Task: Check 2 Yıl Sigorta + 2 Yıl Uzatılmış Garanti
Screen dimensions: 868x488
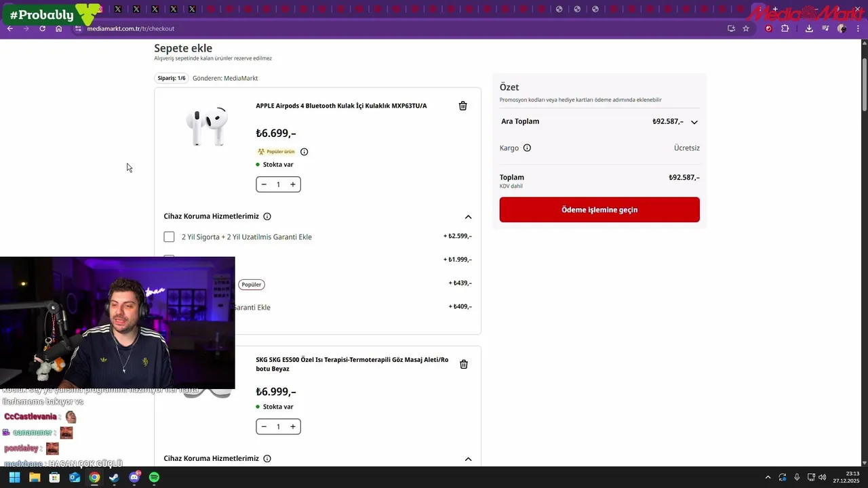Action: pos(169,237)
